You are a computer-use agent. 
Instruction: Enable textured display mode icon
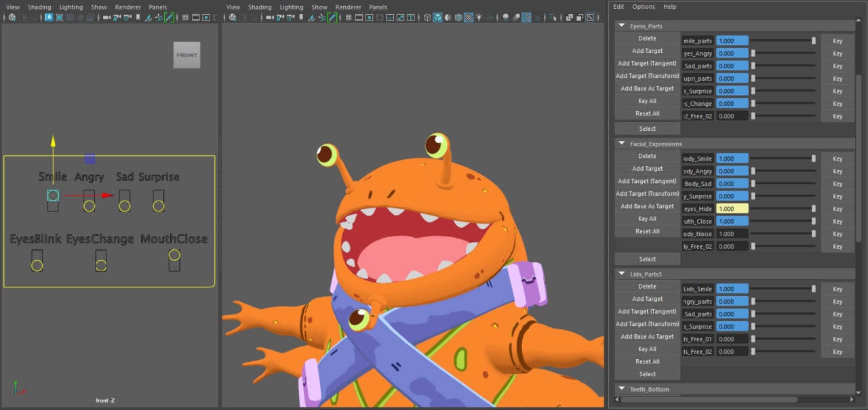tap(458, 17)
